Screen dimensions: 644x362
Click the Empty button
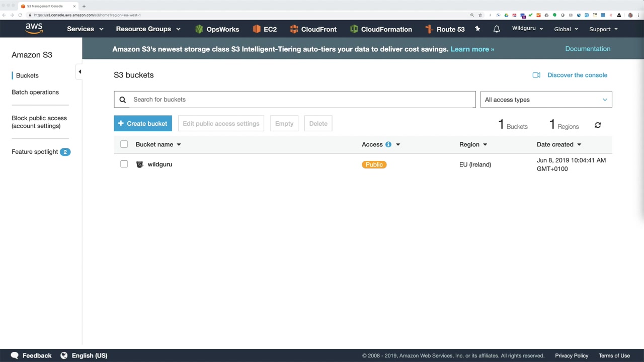(284, 124)
